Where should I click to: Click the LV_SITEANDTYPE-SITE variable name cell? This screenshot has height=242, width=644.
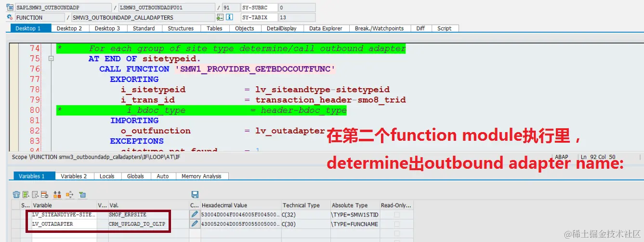click(x=64, y=214)
